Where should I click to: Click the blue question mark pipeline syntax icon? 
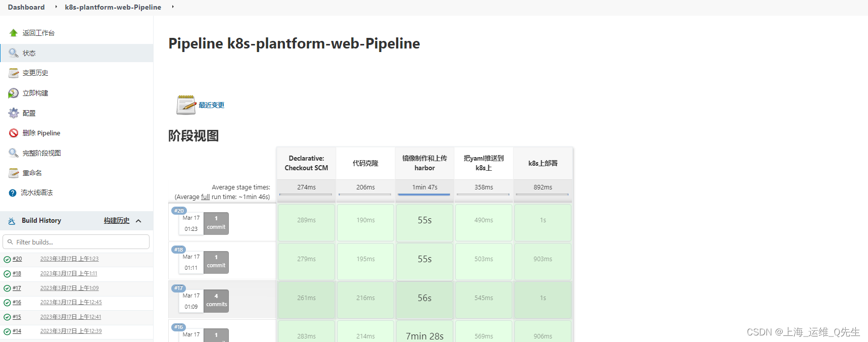pos(13,193)
